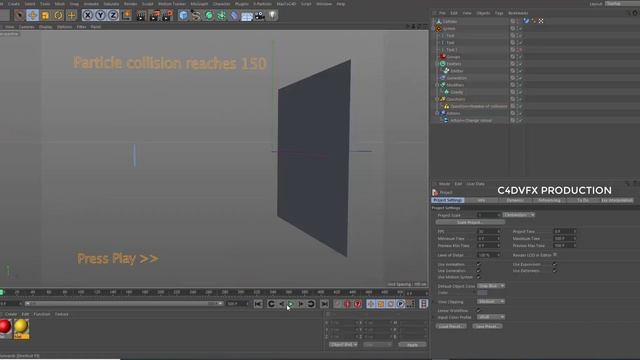Toggle the Use Deformers checkbox

(554, 271)
